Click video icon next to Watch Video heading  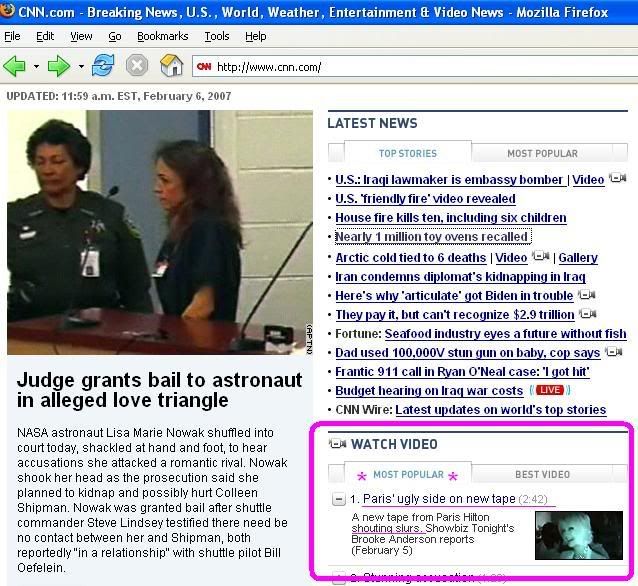click(338, 444)
